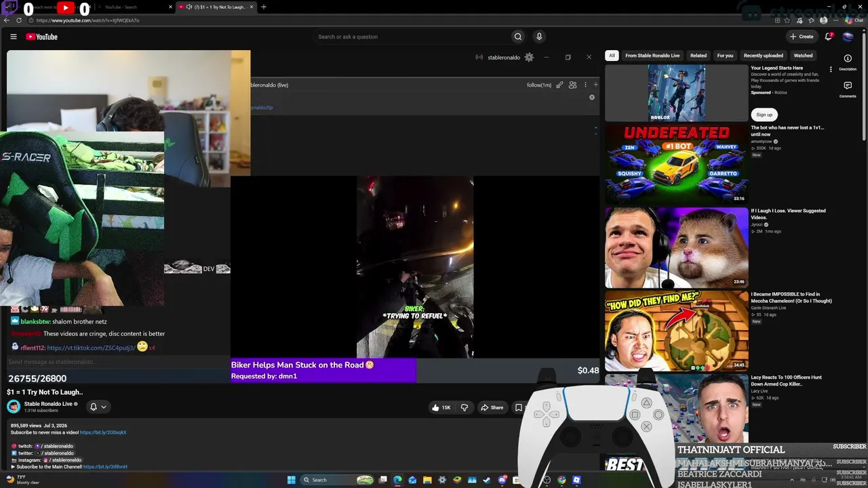Select the All filter chip
This screenshot has width=868, height=488.
click(612, 56)
